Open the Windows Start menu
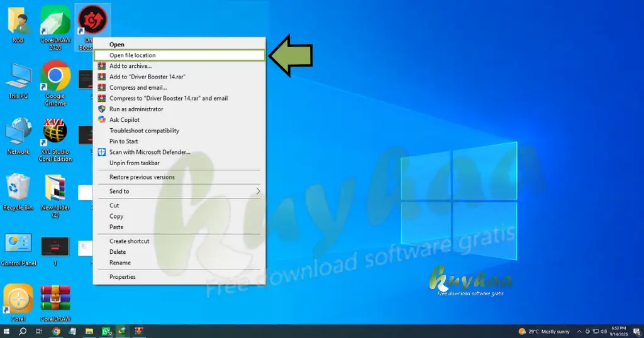The height and width of the screenshot is (338, 644). [6, 331]
